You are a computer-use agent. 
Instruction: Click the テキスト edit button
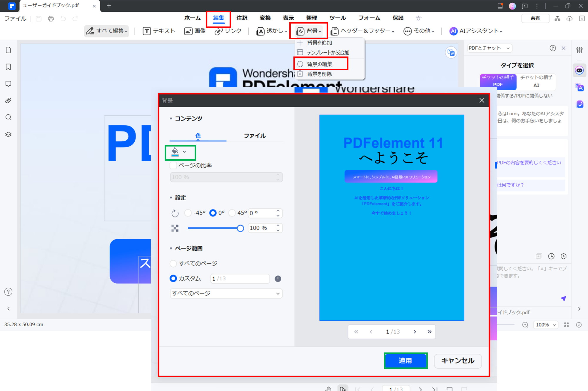coord(159,31)
